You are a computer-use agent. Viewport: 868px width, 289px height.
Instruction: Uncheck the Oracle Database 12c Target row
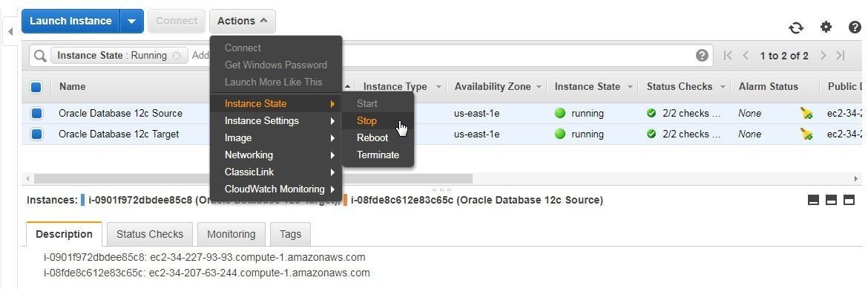tap(36, 134)
